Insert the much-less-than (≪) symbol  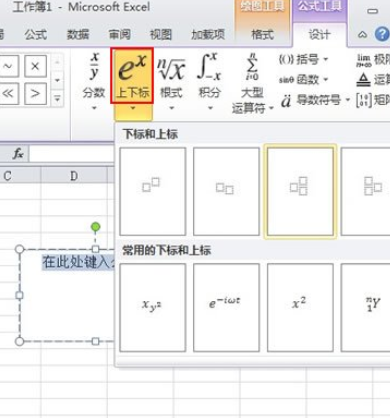click(8, 94)
